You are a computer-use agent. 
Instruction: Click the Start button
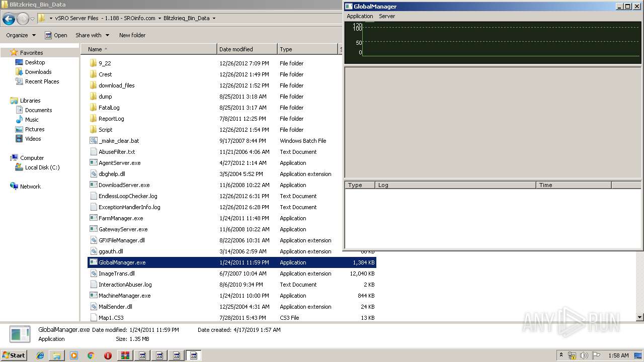[x=14, y=355]
